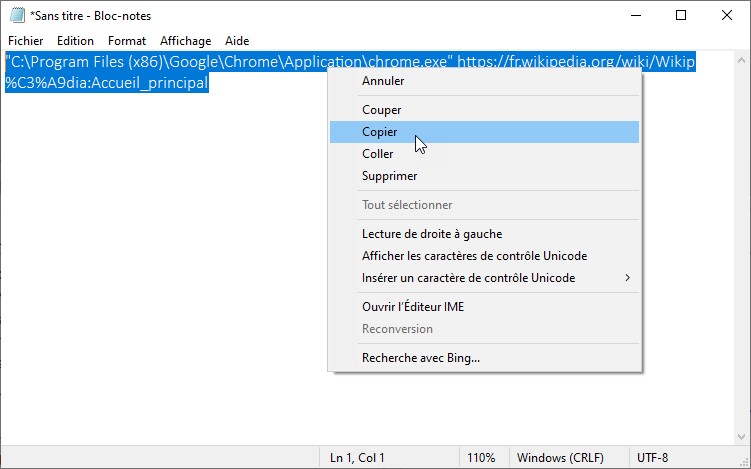Open the Fichier menu
Screen dimensions: 751x469
tap(26, 41)
